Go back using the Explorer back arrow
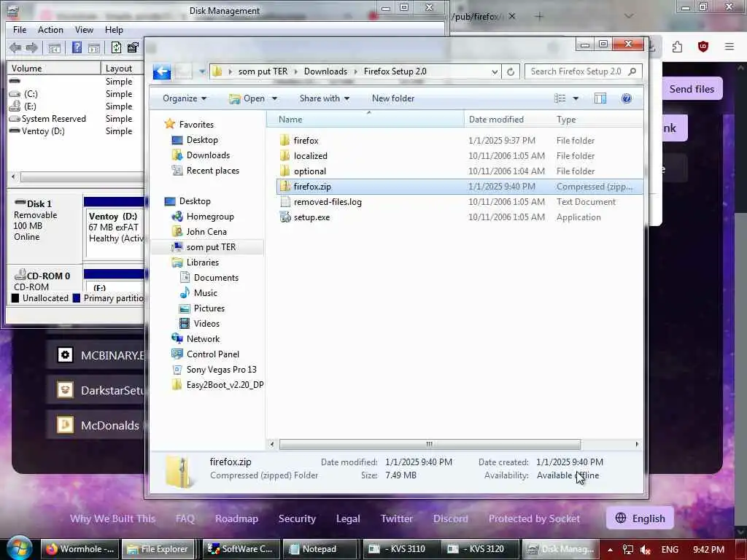The height and width of the screenshot is (560, 747). point(162,72)
